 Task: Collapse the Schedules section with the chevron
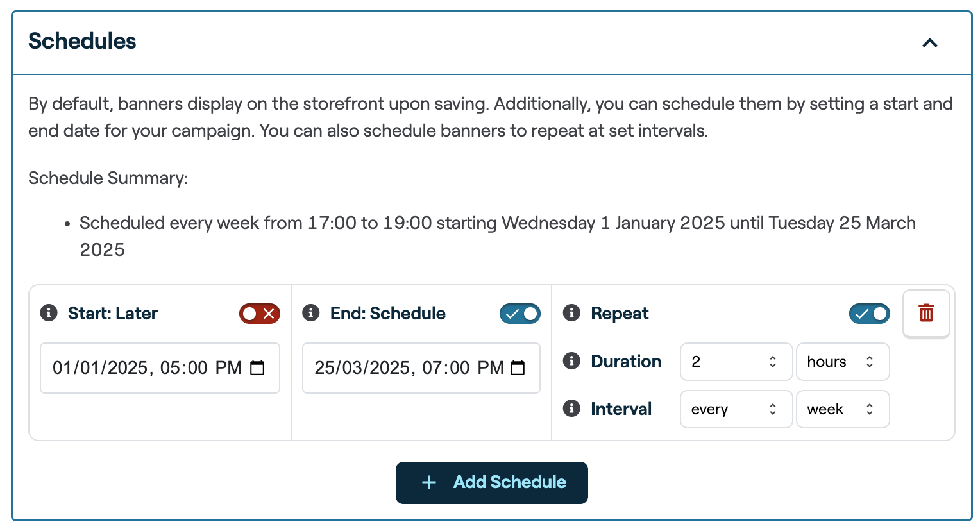[x=929, y=43]
